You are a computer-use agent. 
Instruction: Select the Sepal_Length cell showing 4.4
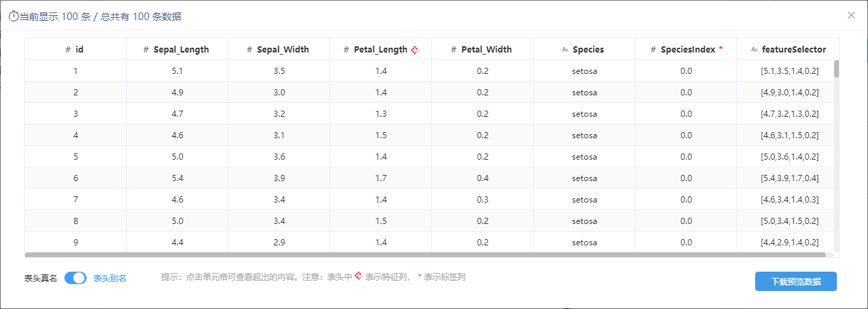[177, 243]
